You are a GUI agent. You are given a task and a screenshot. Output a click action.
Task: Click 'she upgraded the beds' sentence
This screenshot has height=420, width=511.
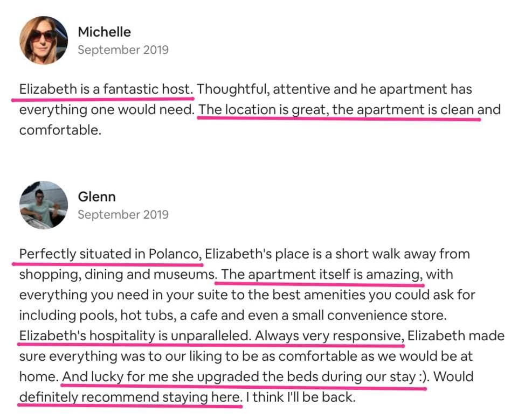244,377
